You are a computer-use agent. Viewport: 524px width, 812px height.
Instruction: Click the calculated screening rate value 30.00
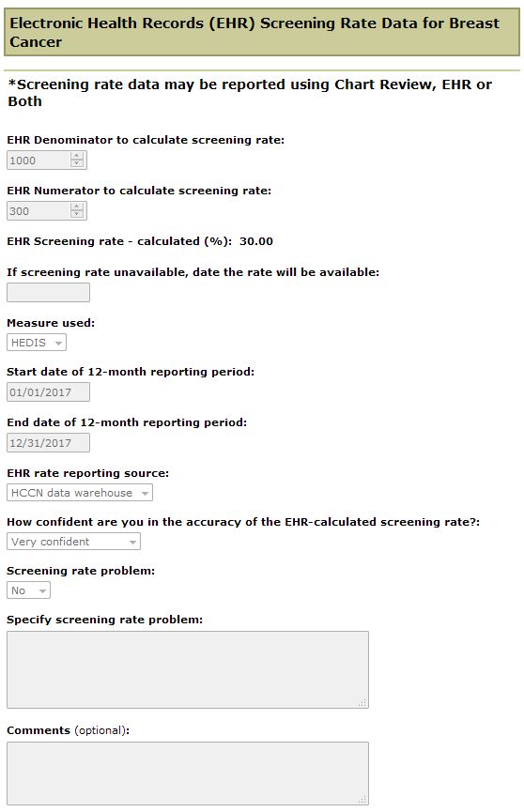point(256,241)
